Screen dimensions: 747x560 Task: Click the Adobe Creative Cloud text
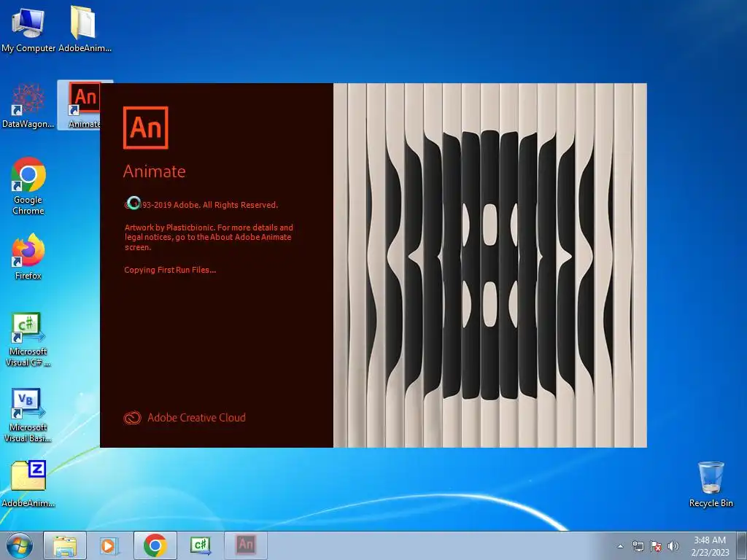[196, 418]
